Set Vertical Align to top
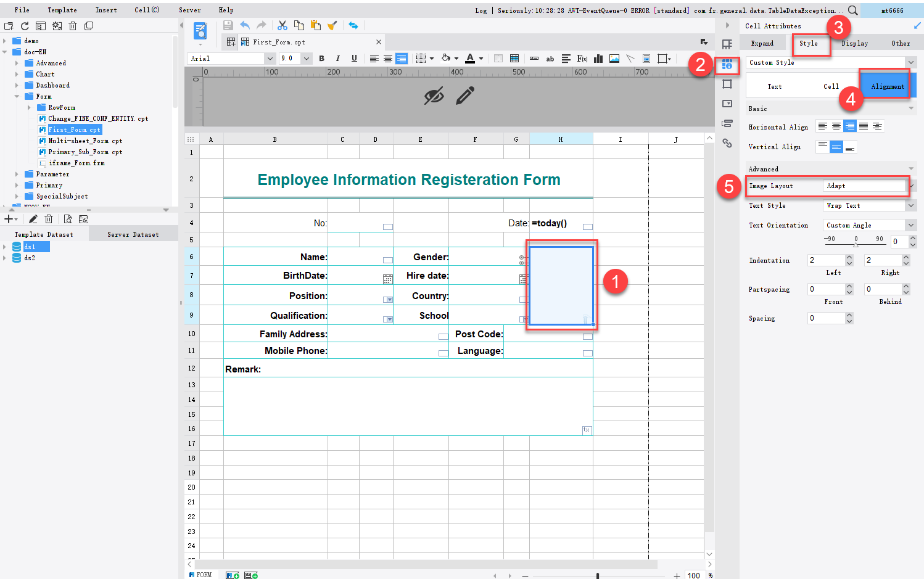 [x=823, y=147]
